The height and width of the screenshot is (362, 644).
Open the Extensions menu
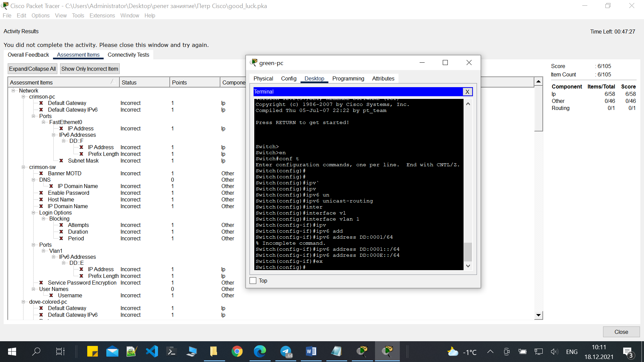coord(102,15)
